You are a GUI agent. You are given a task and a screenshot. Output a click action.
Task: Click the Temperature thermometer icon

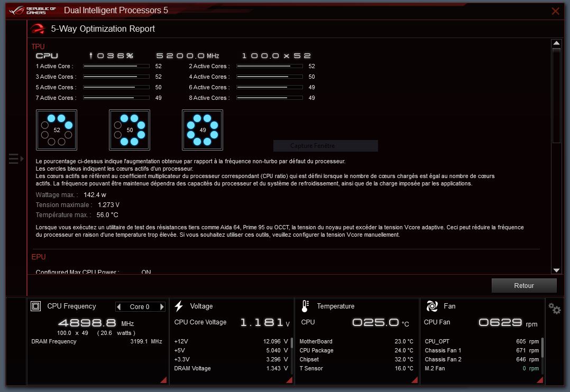tap(305, 306)
